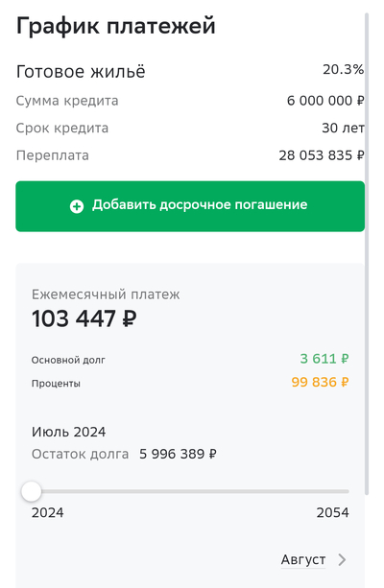
Task: Go to next month via Август link
Action: point(303,559)
